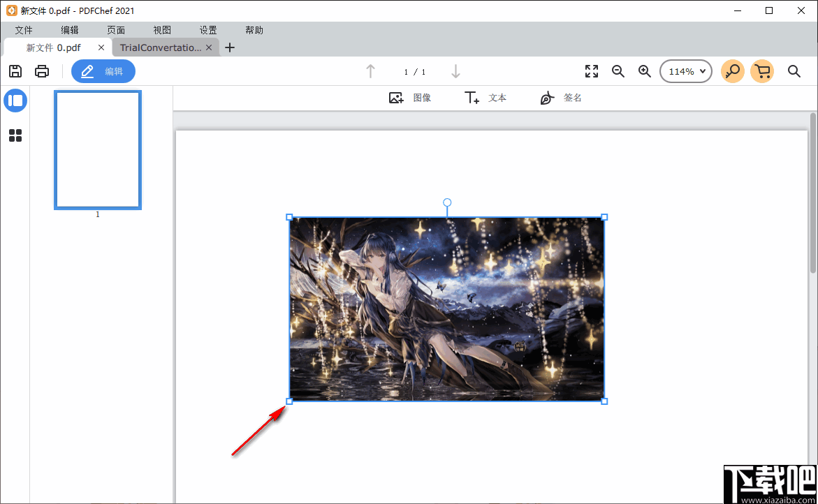The image size is (818, 504).
Task: Open the 文件 menu
Action: (23, 30)
